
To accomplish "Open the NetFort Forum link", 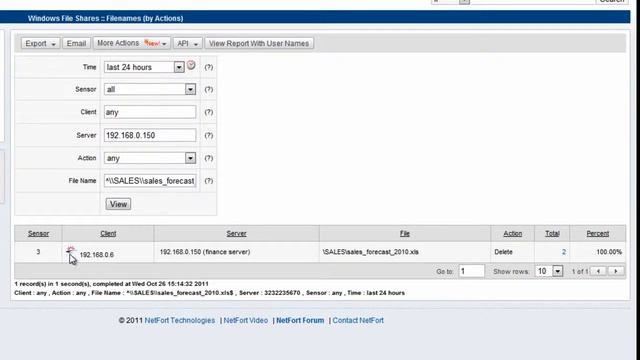I will 300,320.
